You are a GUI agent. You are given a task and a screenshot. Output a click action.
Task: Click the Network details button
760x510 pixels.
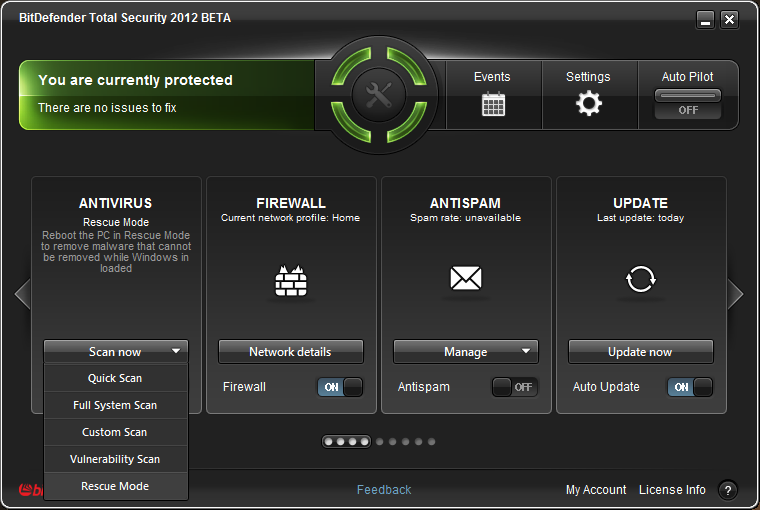coord(290,352)
